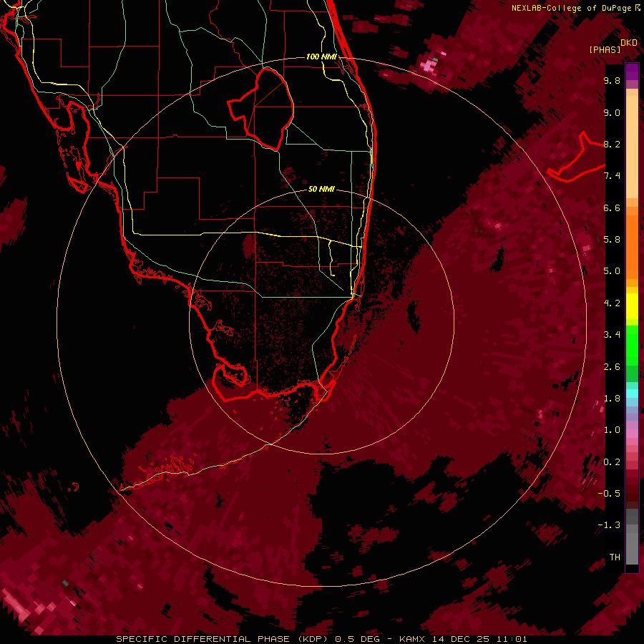Select the 50 NMI range ring label
Viewport: 644px width, 644px height.
point(321,189)
